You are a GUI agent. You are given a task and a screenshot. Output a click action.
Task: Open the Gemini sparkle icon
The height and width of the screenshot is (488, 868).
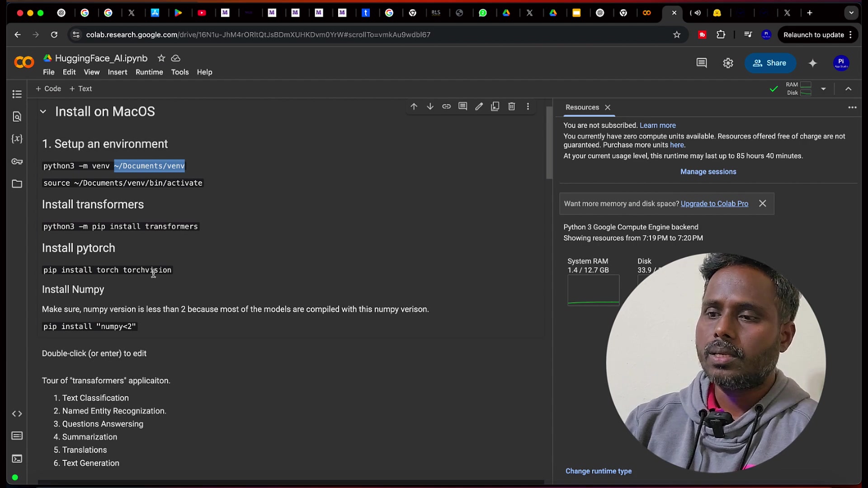tap(812, 63)
